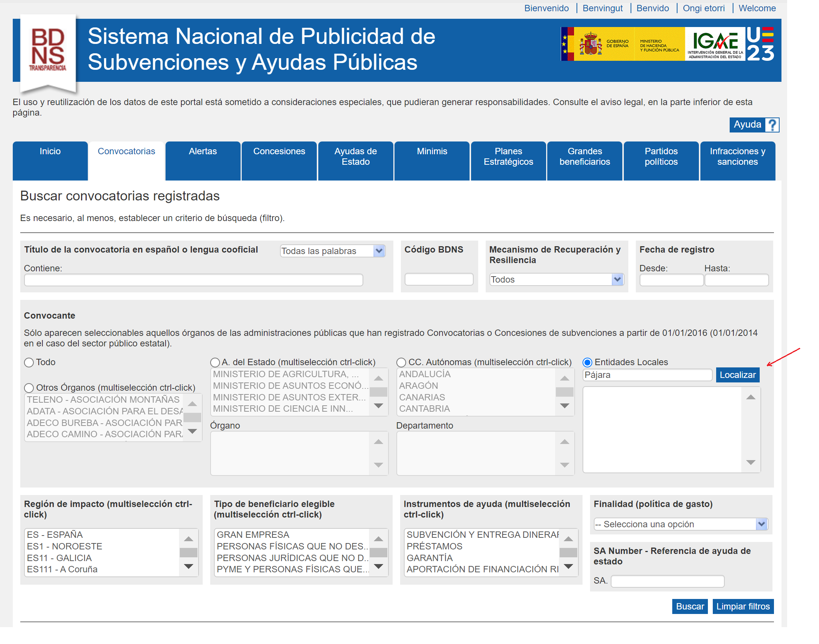Click the Buscar button

[x=690, y=606]
